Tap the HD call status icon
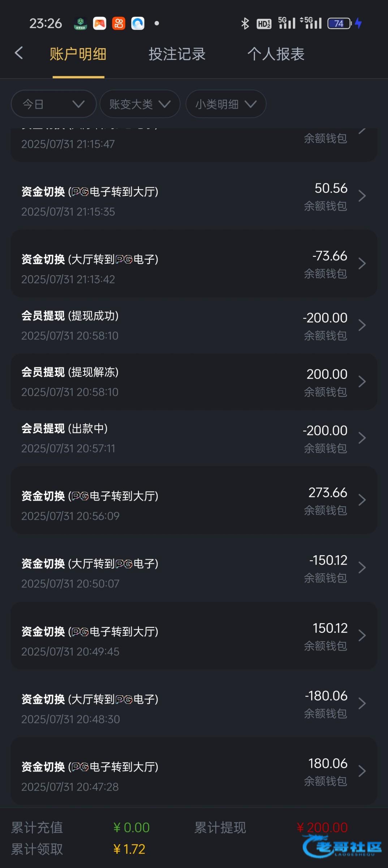This screenshot has height=868, width=388. pyautogui.click(x=264, y=24)
